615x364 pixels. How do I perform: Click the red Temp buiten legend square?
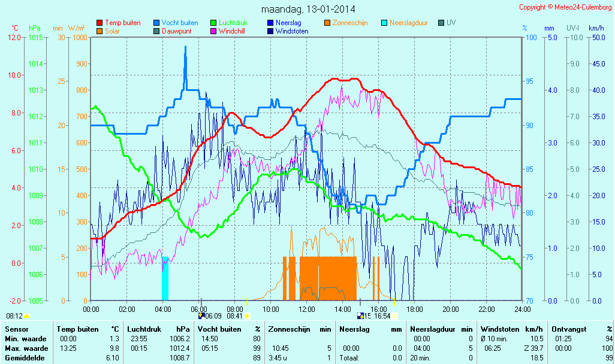100,23
